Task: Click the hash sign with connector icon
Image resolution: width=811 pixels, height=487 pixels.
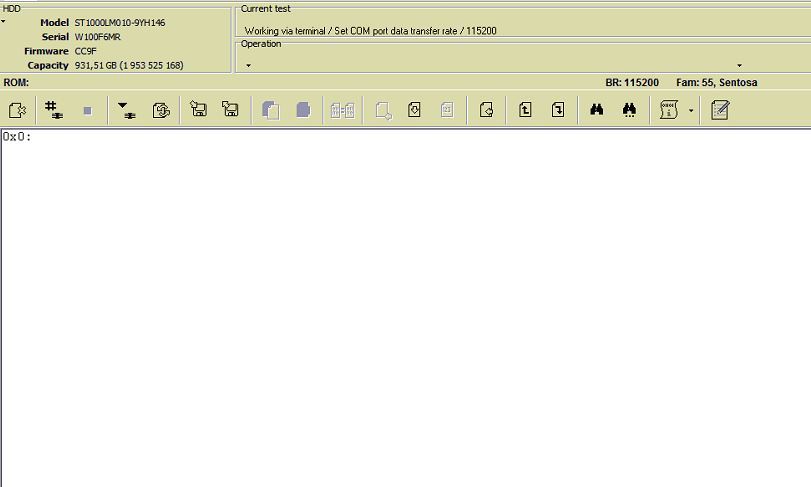Action: point(54,110)
